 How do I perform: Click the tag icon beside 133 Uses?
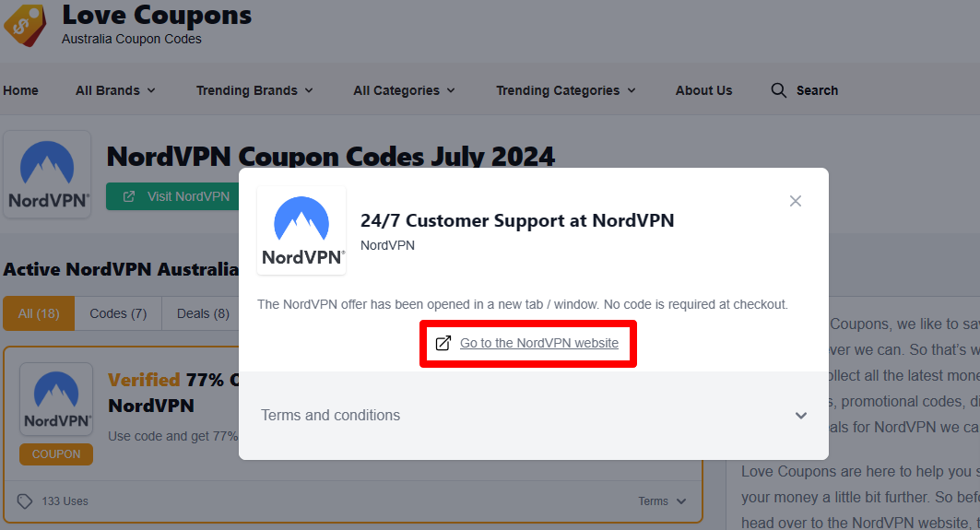pyautogui.click(x=25, y=501)
